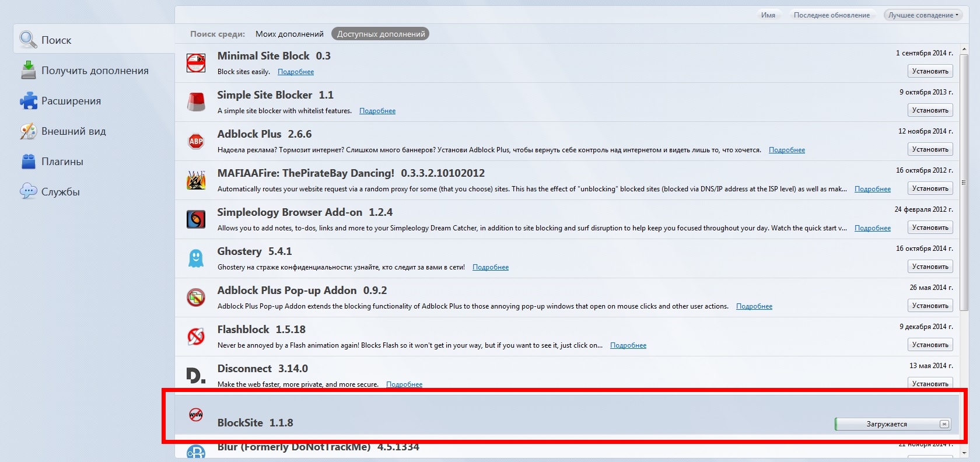Click the date 24 февраля 2012 г.
The width and height of the screenshot is (980, 462).
[924, 209]
